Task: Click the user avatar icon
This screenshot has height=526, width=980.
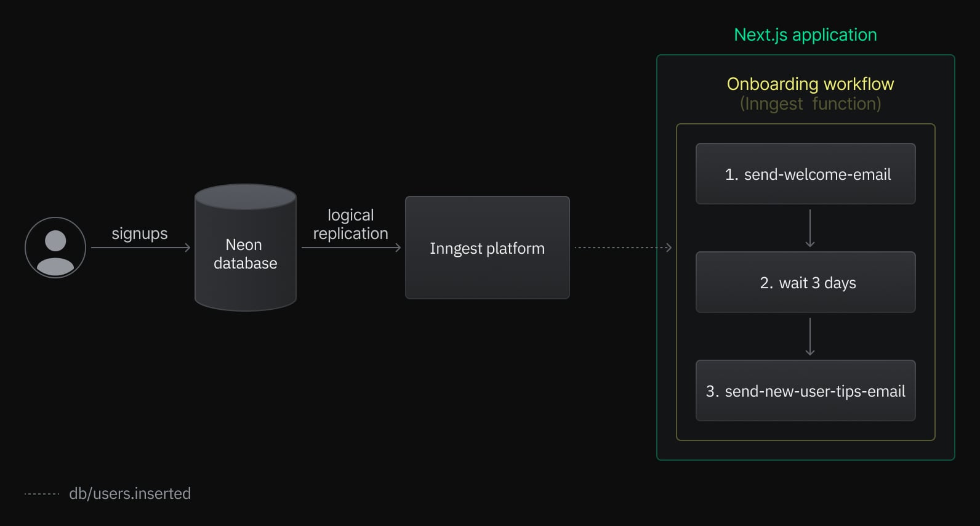Action: point(55,248)
